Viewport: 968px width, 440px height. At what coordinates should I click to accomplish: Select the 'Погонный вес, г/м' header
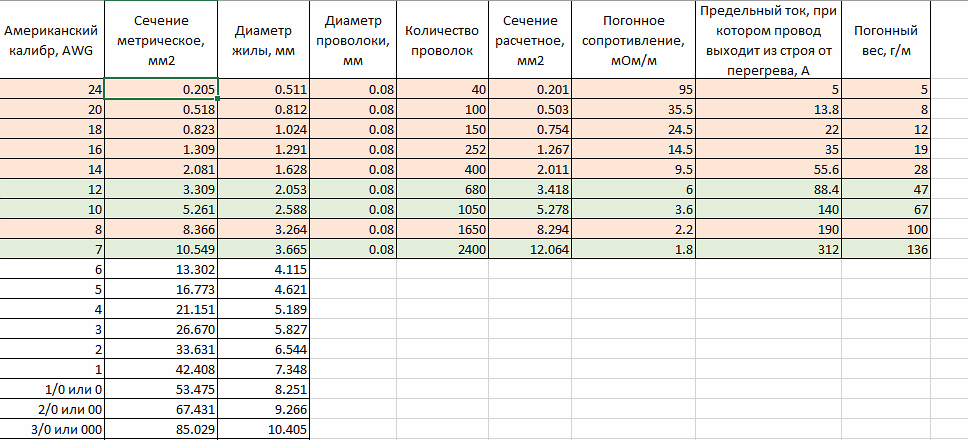point(885,40)
